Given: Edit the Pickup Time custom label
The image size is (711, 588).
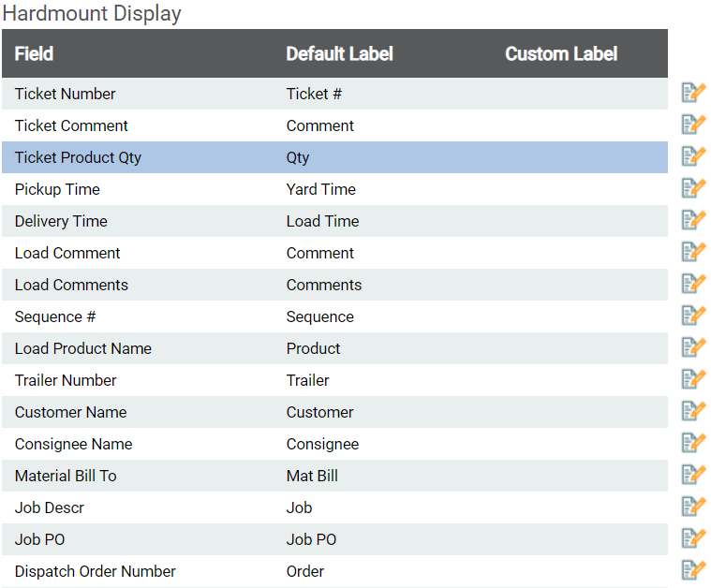Looking at the screenshot, I should tap(693, 188).
